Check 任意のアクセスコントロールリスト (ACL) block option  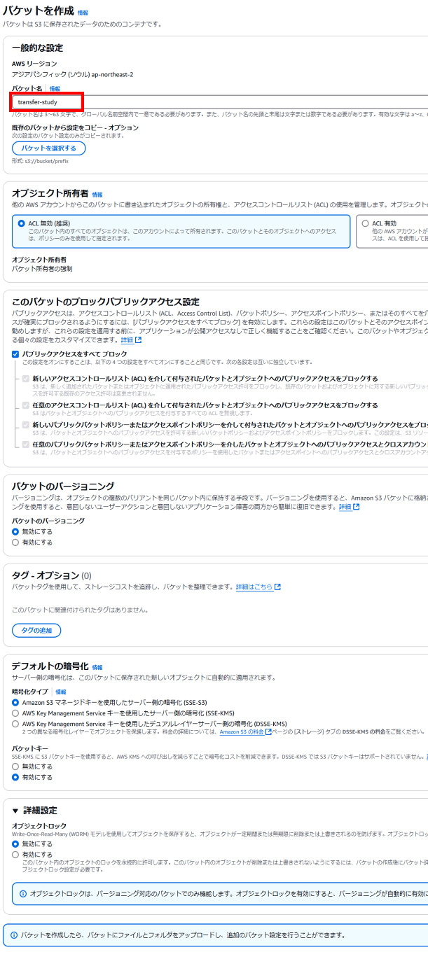26,405
